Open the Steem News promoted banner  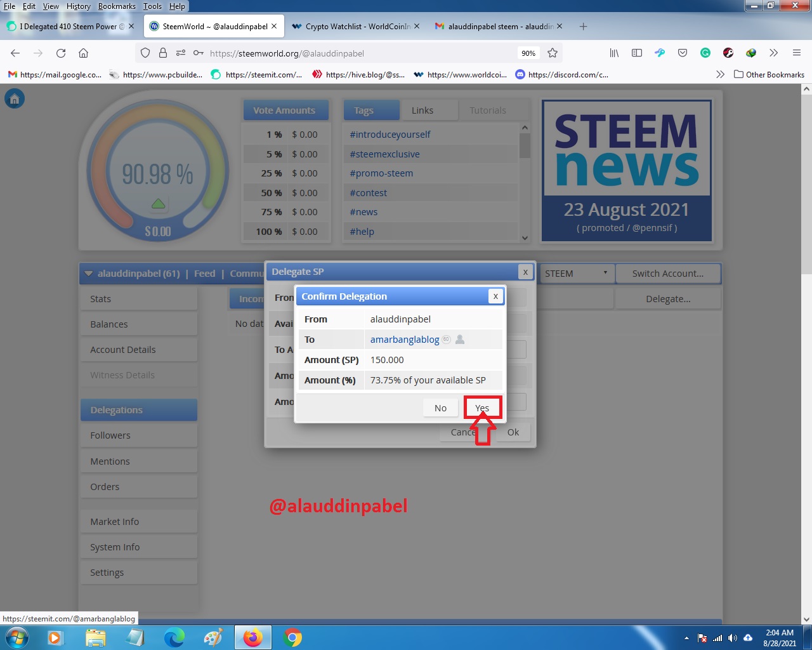(627, 171)
